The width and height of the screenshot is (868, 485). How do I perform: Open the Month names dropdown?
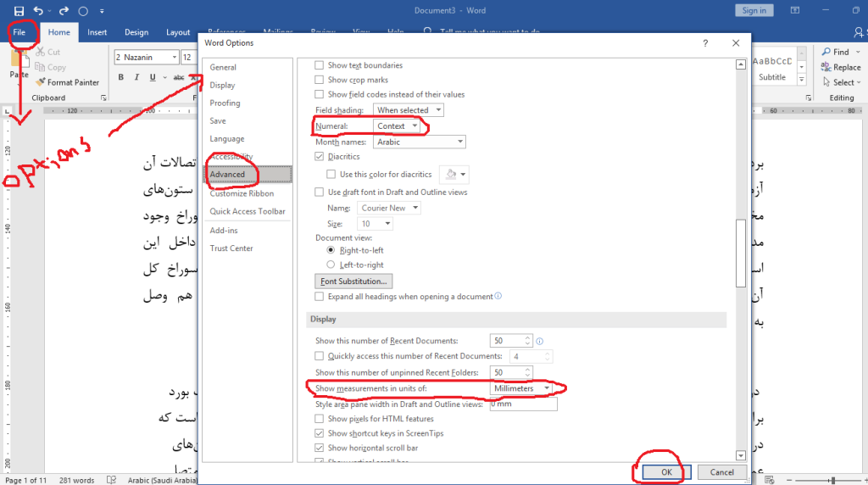tap(420, 142)
